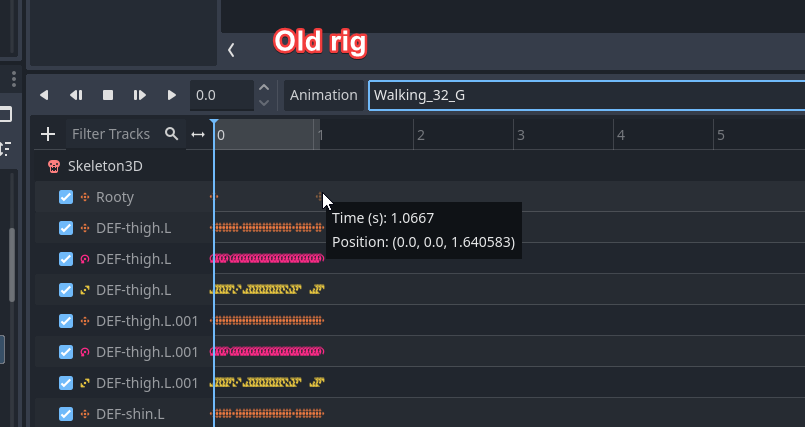Click the magnifier icon beside Filter Tracks
The height and width of the screenshot is (427, 805).
(172, 134)
